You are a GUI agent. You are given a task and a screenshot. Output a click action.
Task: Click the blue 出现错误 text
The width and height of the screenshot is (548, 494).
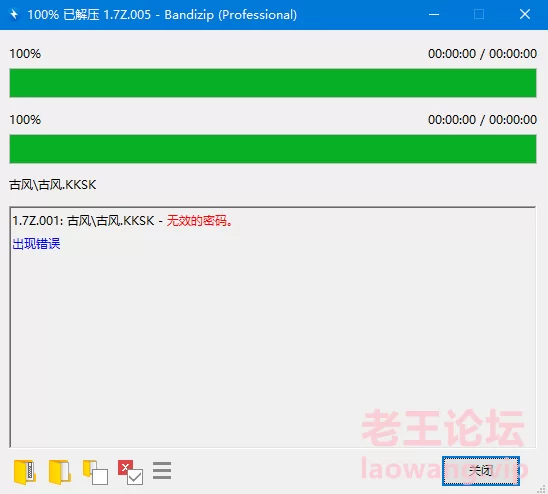pyautogui.click(x=36, y=244)
